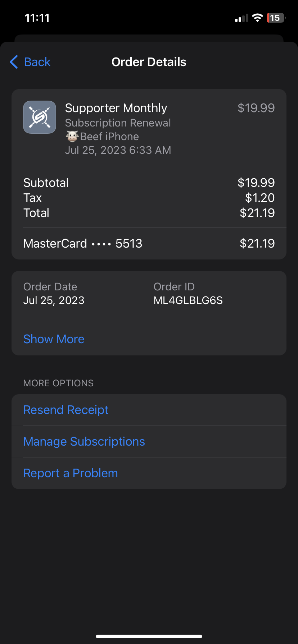Tap the Back chevron arrow icon

tap(14, 62)
